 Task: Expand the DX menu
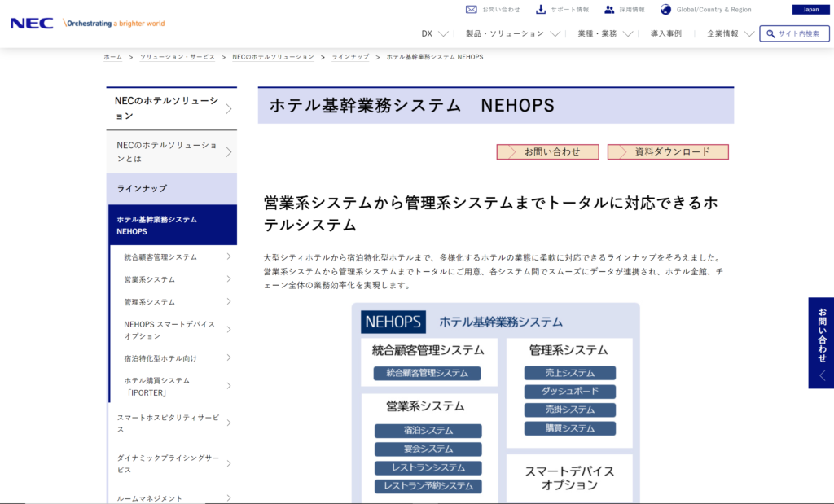coord(435,33)
